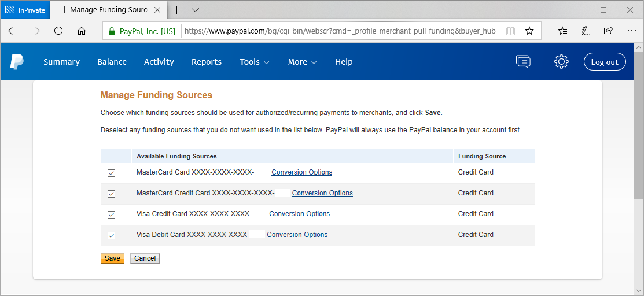Open Conversion Options for MasterCard Card
The width and height of the screenshot is (644, 296).
[x=302, y=172]
